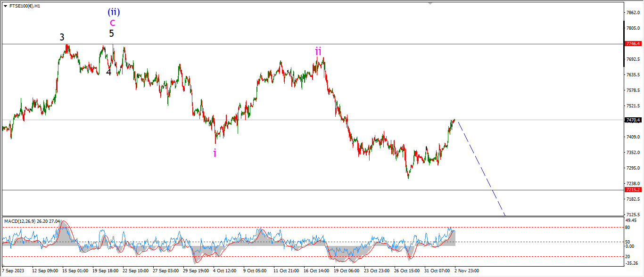
Task: Click the MACD 80 level on indicator scale
Action: coord(627,227)
